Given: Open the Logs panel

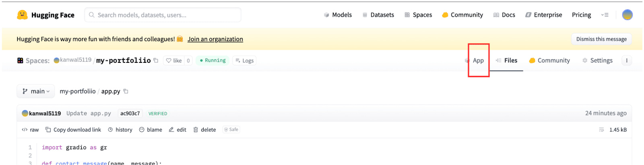Looking at the screenshot, I should point(245,60).
